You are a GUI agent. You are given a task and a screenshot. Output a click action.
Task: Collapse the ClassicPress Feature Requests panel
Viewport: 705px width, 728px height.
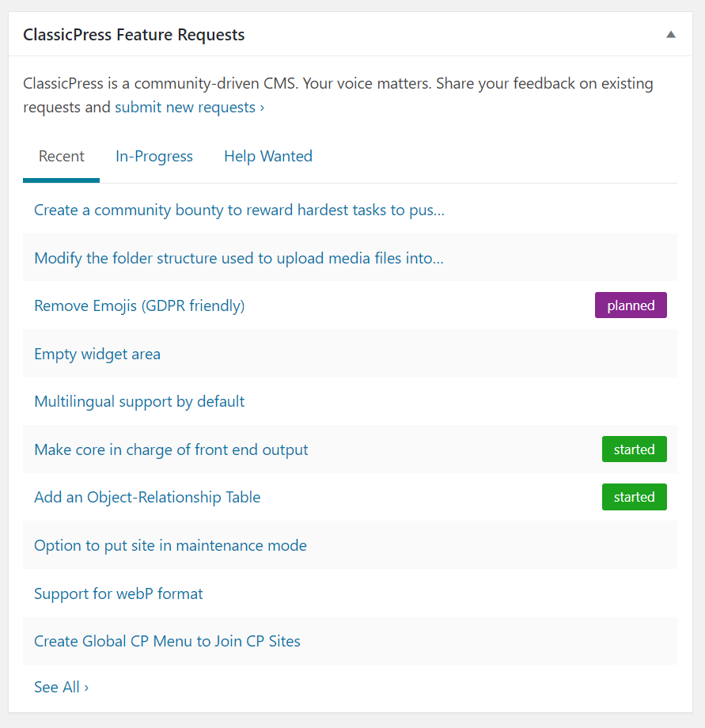tap(670, 35)
